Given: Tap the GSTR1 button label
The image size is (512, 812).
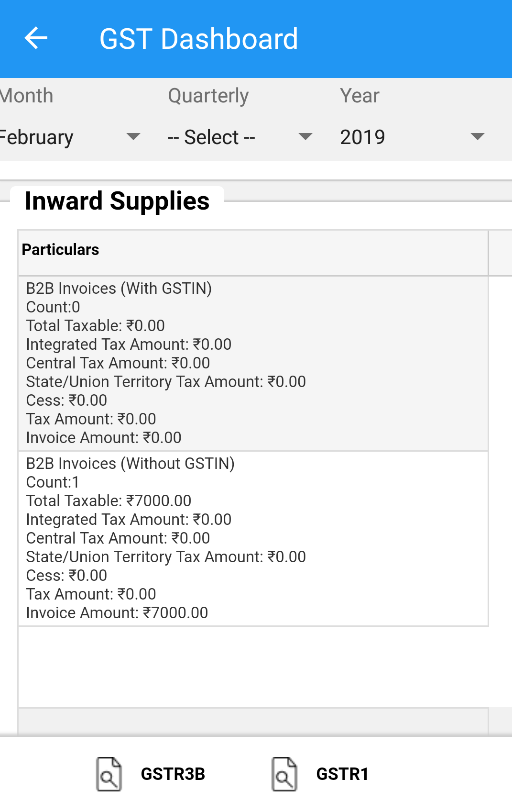Looking at the screenshot, I should tap(342, 774).
